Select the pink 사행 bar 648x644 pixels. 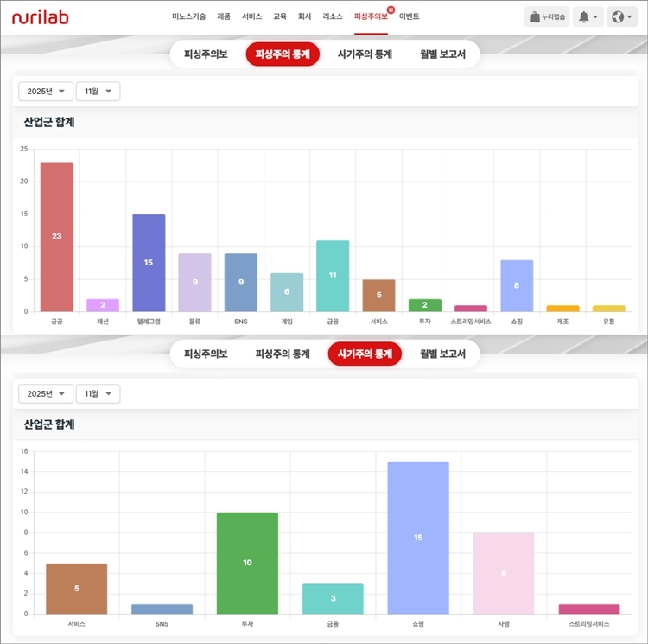[x=504, y=572]
